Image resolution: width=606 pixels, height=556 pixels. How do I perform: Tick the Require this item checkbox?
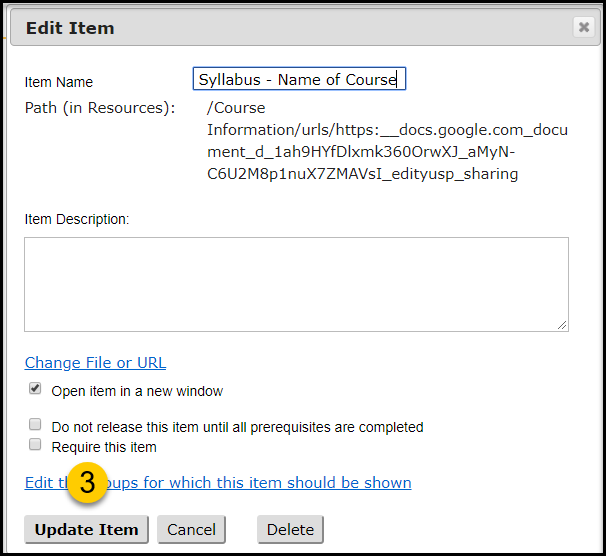[x=35, y=444]
